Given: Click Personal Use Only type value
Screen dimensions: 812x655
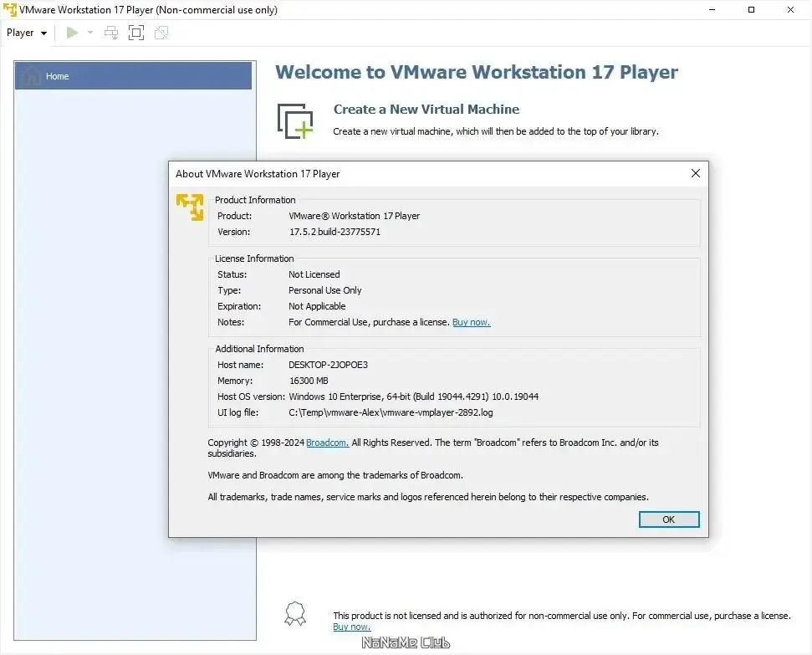Looking at the screenshot, I should coord(325,290).
